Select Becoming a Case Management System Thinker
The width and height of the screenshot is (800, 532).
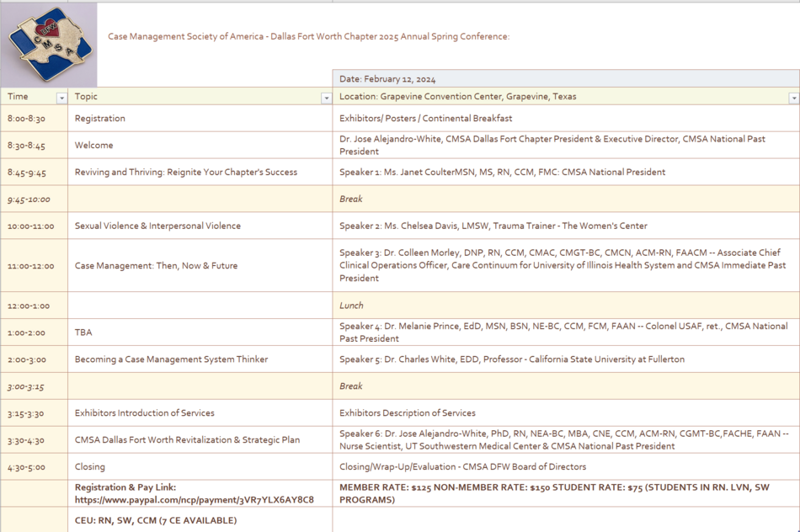click(200, 359)
